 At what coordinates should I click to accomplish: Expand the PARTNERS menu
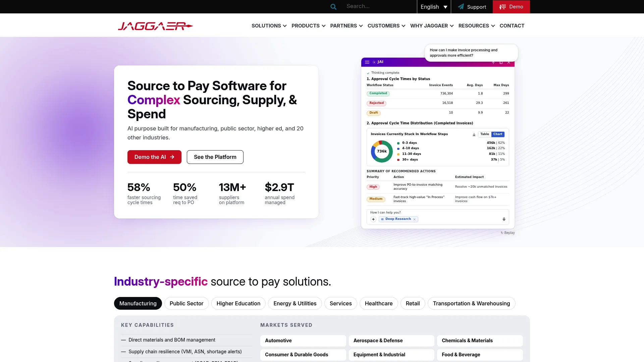pyautogui.click(x=346, y=26)
